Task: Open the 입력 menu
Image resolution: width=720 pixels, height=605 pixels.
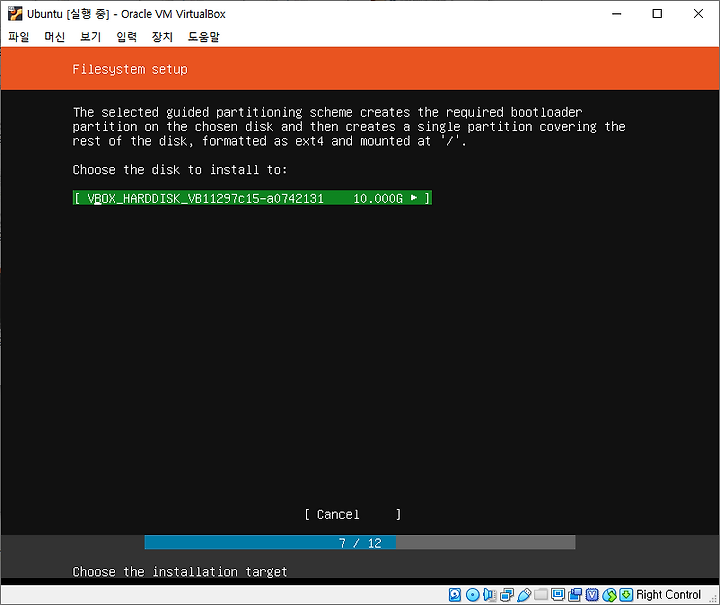Action: (126, 37)
